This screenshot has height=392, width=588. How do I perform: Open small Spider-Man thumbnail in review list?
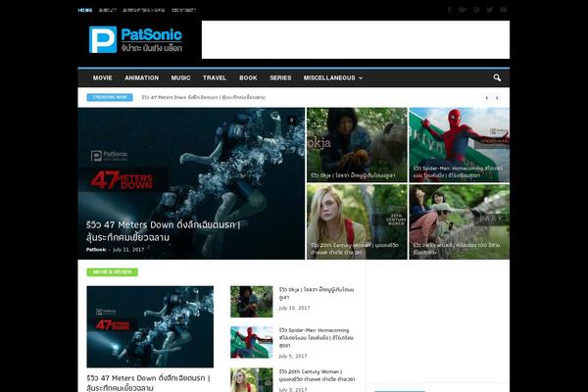pyautogui.click(x=252, y=342)
